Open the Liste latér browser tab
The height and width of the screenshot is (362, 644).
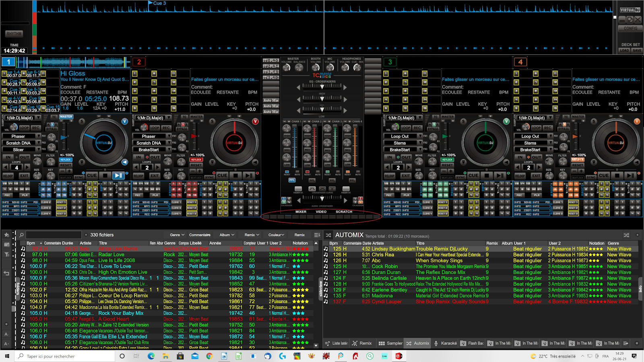coord(336,343)
